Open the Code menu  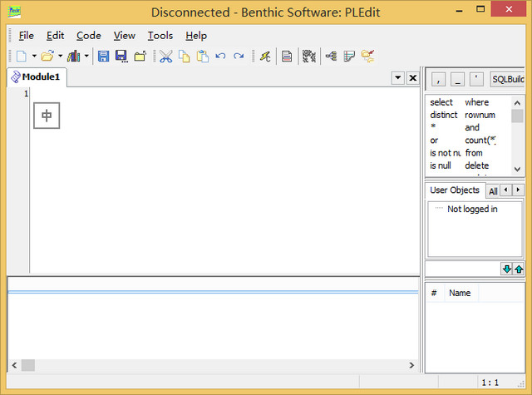[x=88, y=36]
